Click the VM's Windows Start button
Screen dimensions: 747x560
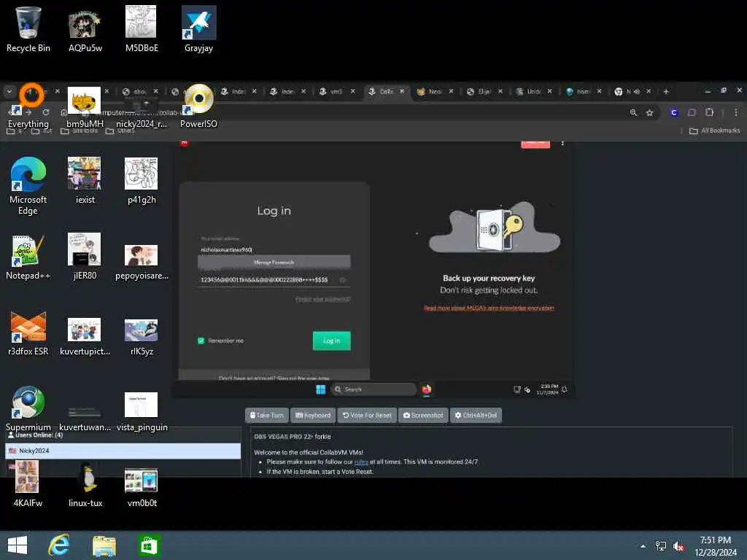321,389
